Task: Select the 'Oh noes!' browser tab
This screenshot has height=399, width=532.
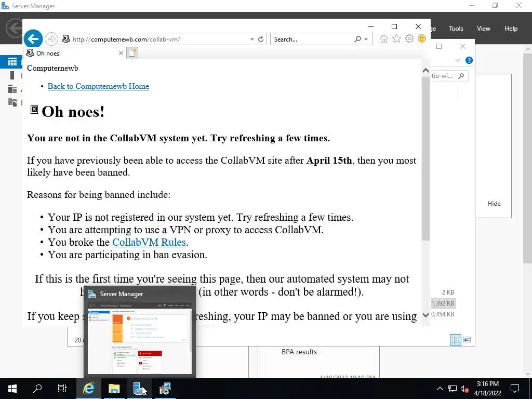Action: [x=75, y=54]
